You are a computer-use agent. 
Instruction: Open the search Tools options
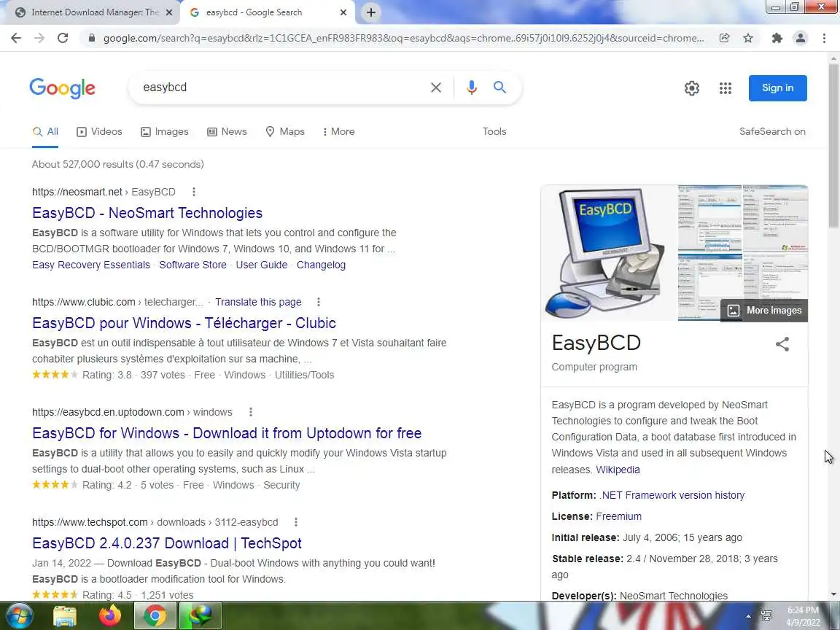(494, 132)
